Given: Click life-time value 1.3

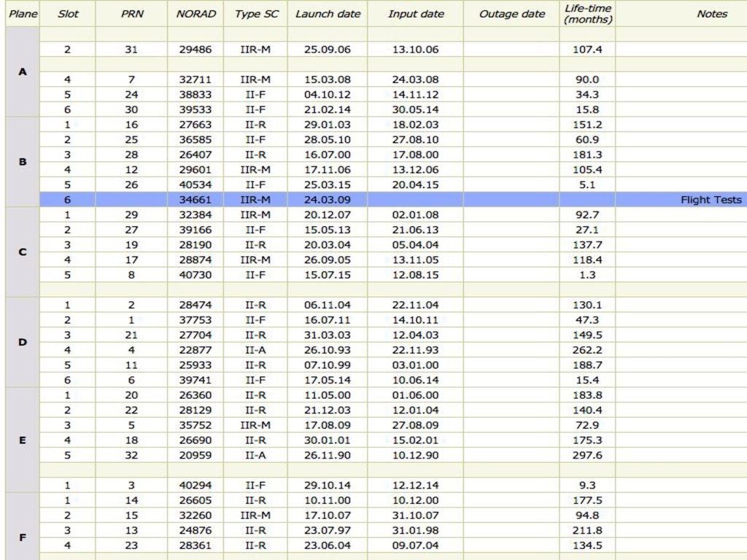Looking at the screenshot, I should click(587, 275).
